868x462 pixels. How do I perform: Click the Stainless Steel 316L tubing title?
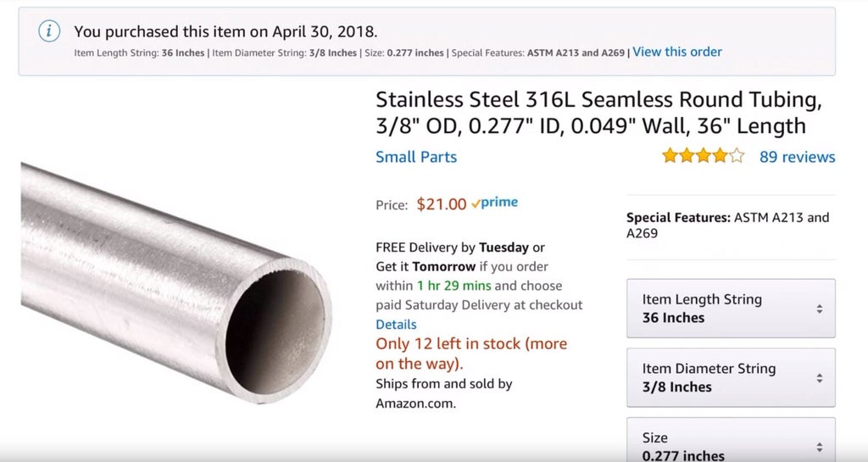click(x=598, y=113)
